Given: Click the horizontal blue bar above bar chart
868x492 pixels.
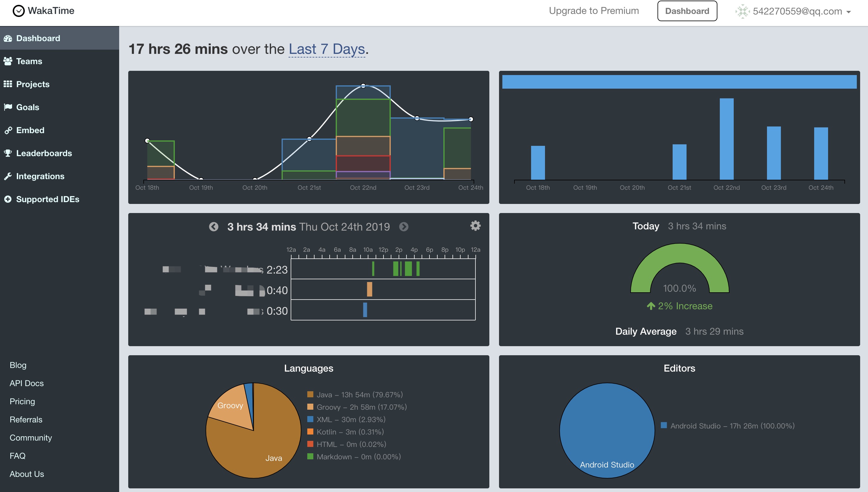Looking at the screenshot, I should (679, 82).
